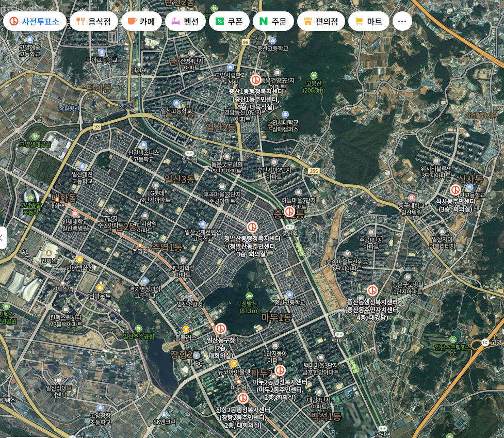504x438 pixels.
Task: Click the 킨텍스원시티 M3블럭아파트 label
Action: point(66,321)
